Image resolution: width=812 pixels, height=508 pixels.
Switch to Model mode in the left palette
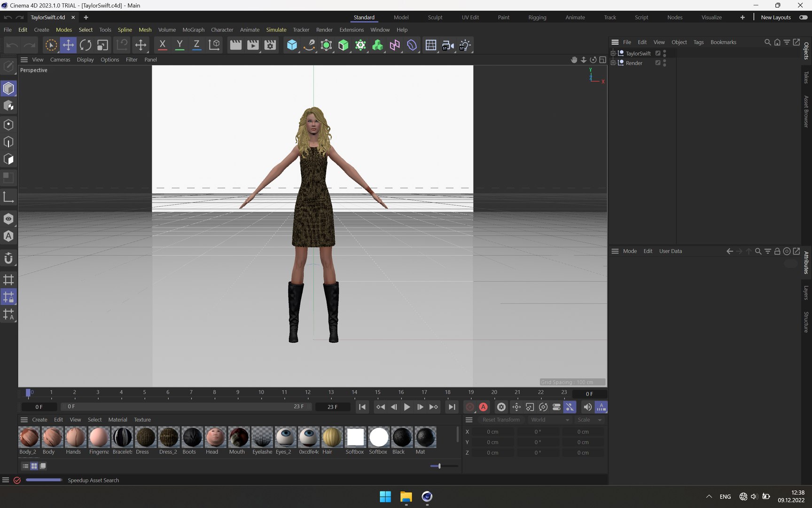point(8,88)
